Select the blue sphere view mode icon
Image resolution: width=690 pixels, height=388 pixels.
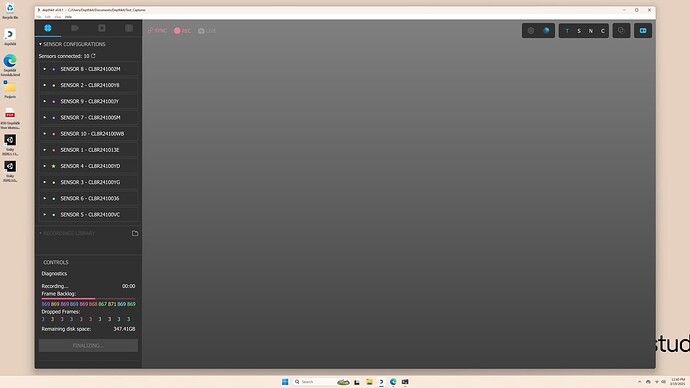(x=546, y=31)
